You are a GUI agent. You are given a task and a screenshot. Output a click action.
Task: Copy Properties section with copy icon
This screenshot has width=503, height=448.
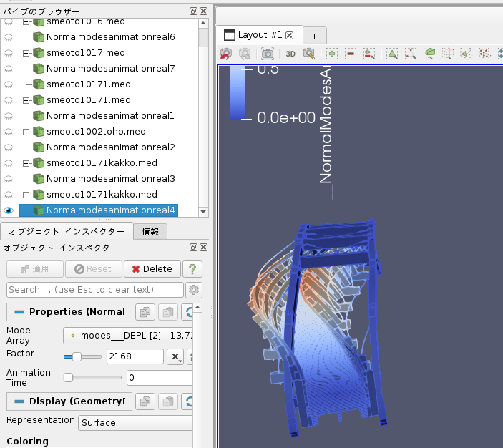click(x=145, y=312)
